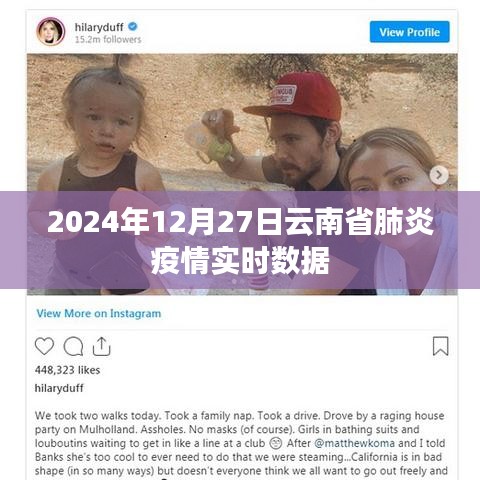Screen dimensions: 480x480
Task: Follow the @matthewkoma mention link
Action: [354, 443]
